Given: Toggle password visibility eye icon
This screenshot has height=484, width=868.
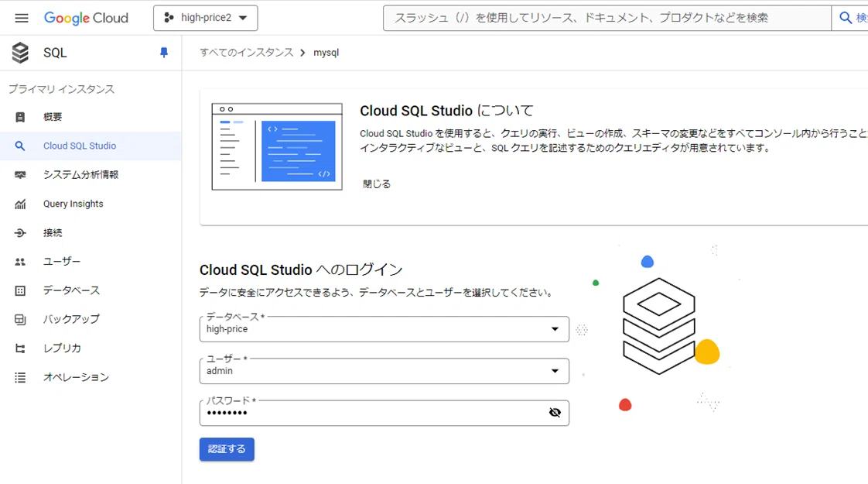Looking at the screenshot, I should click(x=555, y=413).
